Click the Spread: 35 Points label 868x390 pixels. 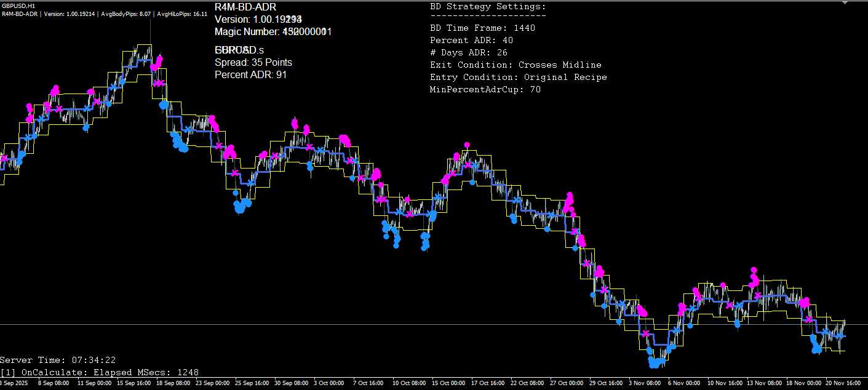click(253, 62)
